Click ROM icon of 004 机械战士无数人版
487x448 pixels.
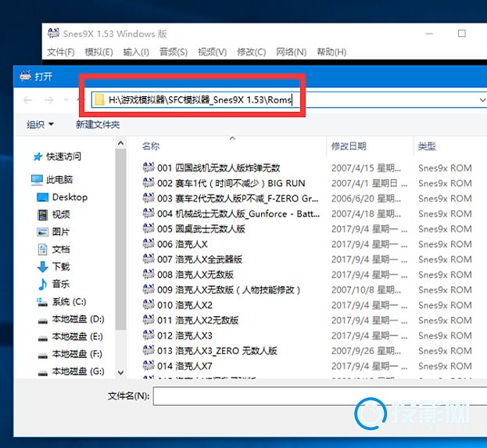(x=149, y=213)
